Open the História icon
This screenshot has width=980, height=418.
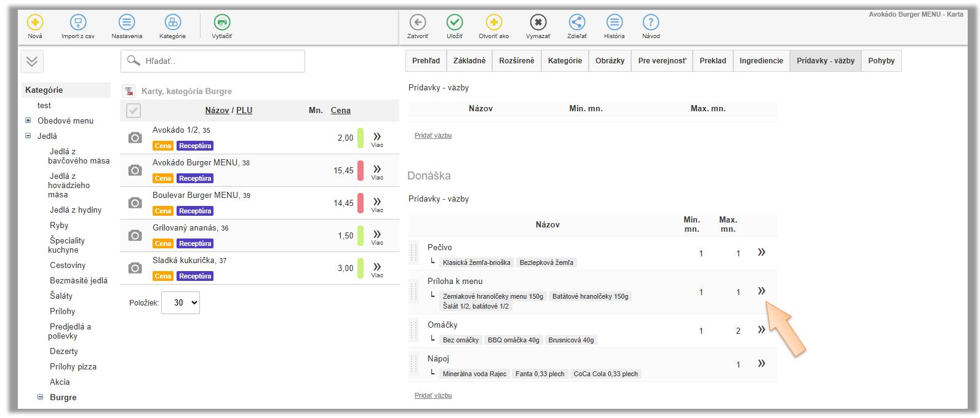tap(614, 23)
